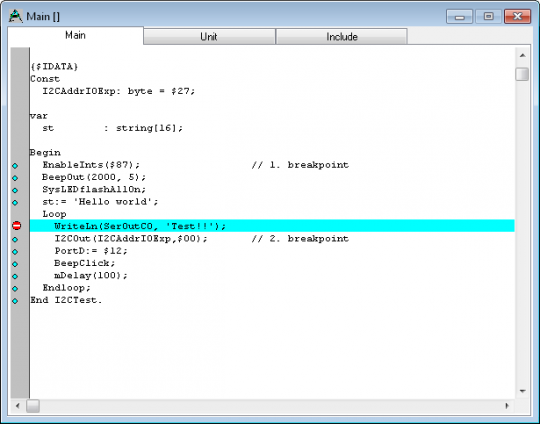Click the vertical scrollbar up arrow
This screenshot has height=424, width=540.
coord(522,55)
